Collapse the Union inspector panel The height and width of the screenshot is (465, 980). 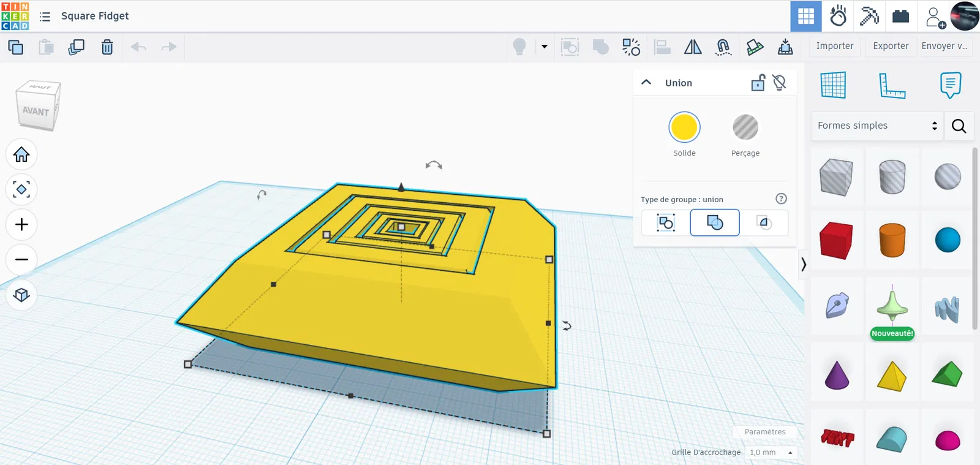646,83
